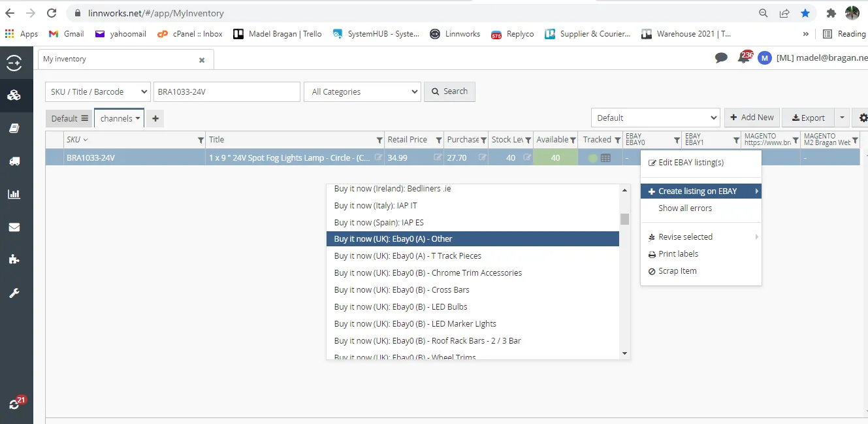Screen dimensions: 868x424
Task: Select Scrap Item menu item
Action: click(701, 271)
